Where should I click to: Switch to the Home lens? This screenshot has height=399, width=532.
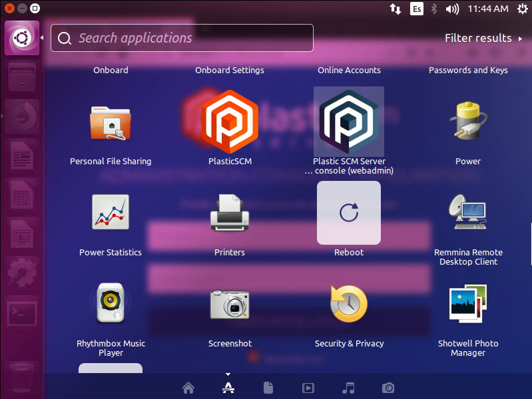[188, 388]
